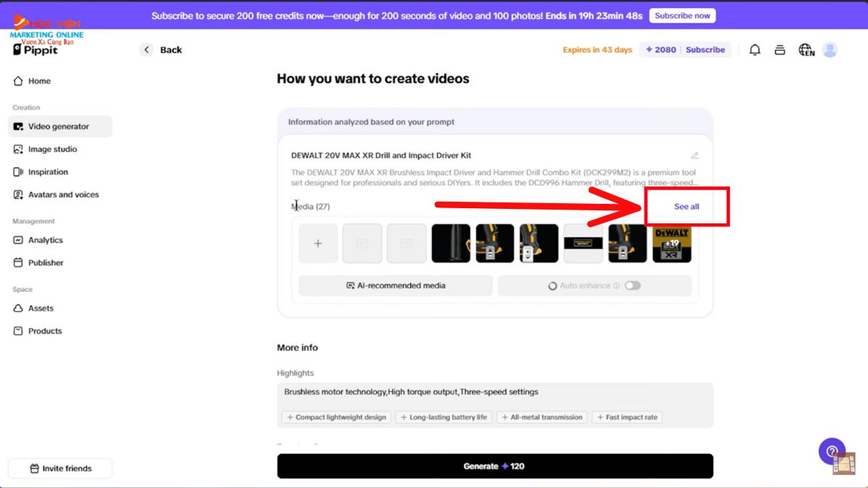Click Subscribe now in the banner

(x=682, y=15)
